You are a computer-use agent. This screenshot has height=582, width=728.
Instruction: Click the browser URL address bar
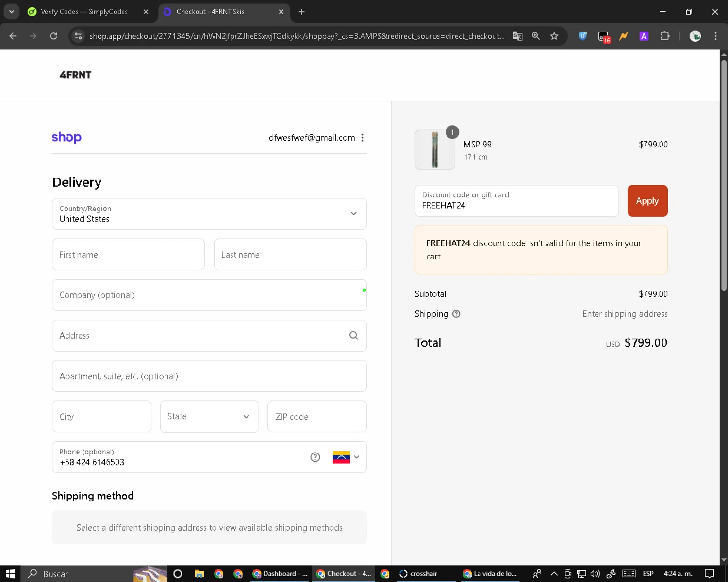pos(297,36)
